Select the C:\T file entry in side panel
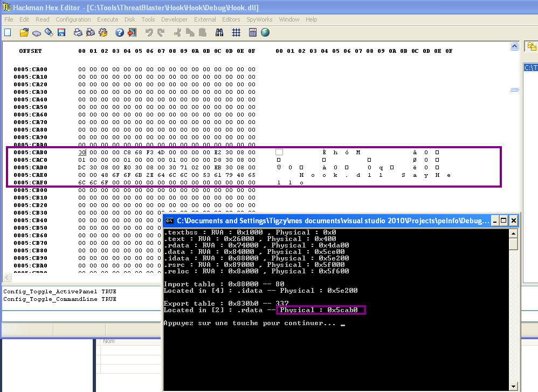Image resolution: width=538 pixels, height=392 pixels. click(x=530, y=68)
